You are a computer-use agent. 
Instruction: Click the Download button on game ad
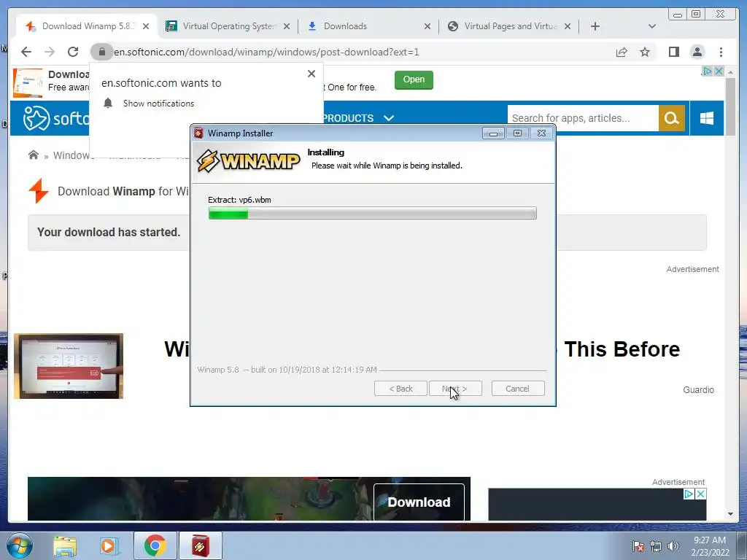(x=419, y=502)
